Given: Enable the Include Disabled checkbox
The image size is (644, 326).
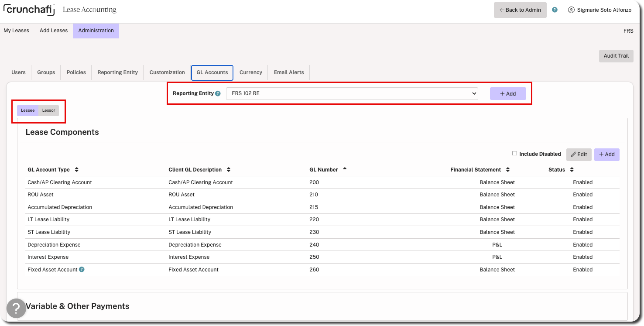Looking at the screenshot, I should tap(514, 154).
